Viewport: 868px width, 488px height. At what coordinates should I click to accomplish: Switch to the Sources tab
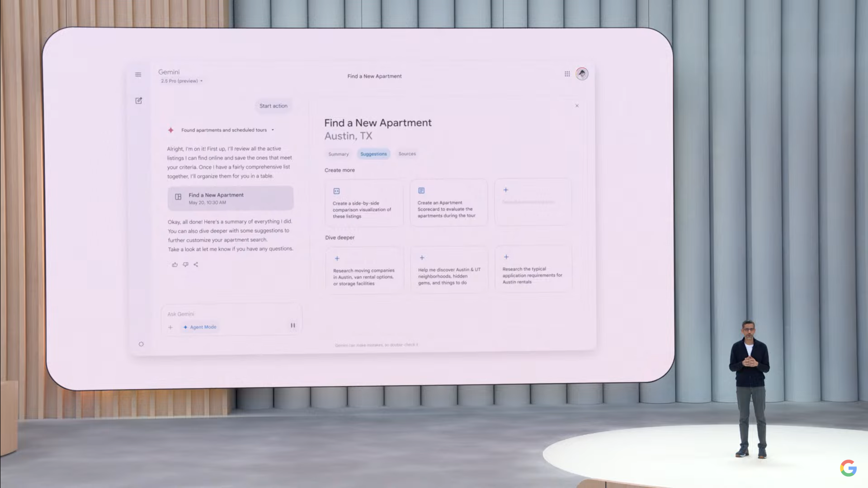pyautogui.click(x=407, y=154)
